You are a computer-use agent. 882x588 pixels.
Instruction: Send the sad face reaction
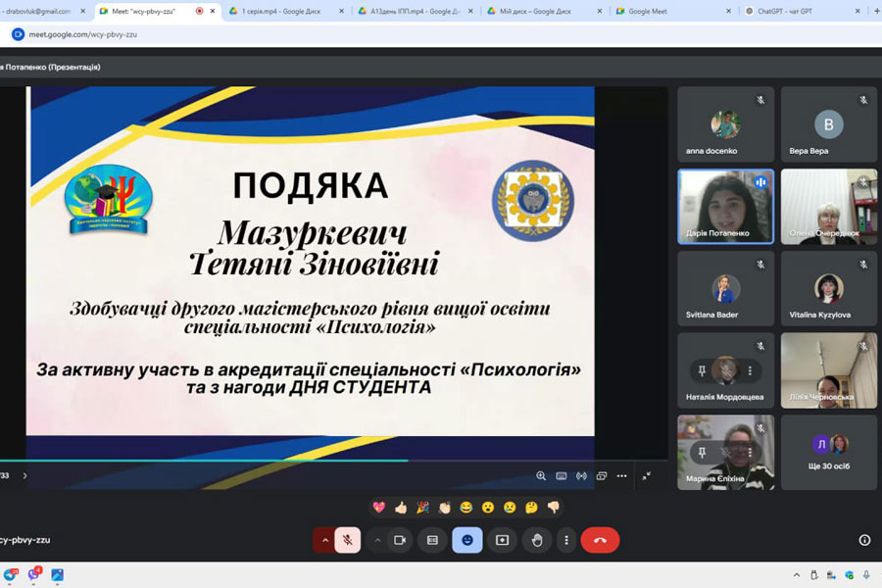pos(510,508)
